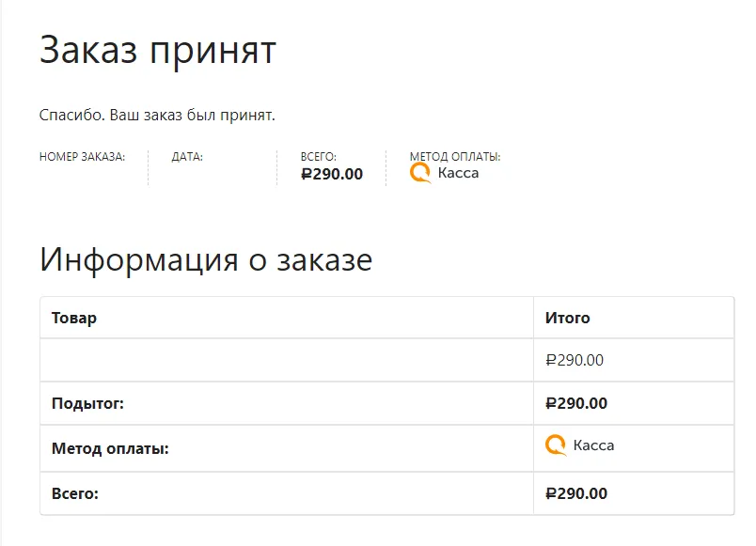Viewport: 756px width, 546px height.
Task: Click the product row price ₽290.00
Action: coord(575,361)
